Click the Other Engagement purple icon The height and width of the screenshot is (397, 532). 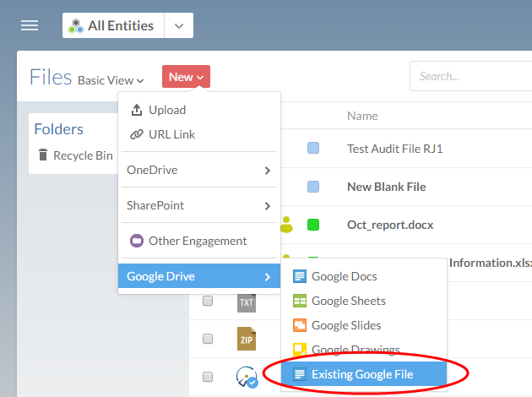[x=136, y=241]
